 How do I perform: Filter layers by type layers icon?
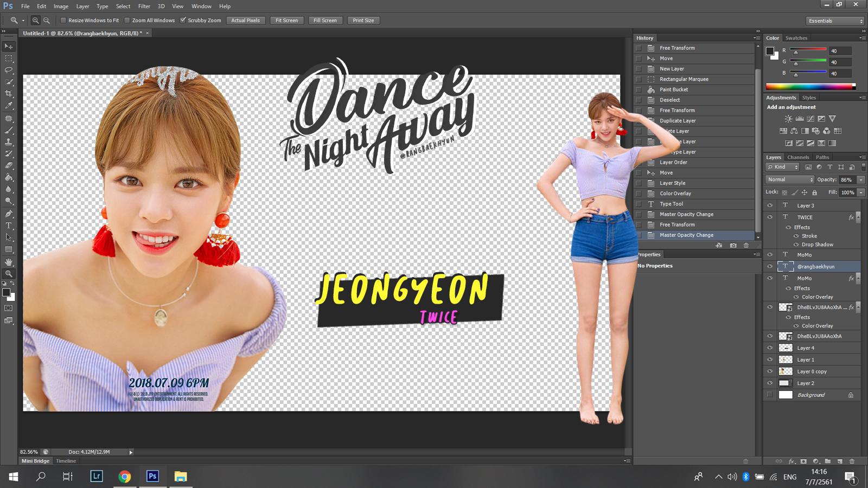[x=829, y=167]
